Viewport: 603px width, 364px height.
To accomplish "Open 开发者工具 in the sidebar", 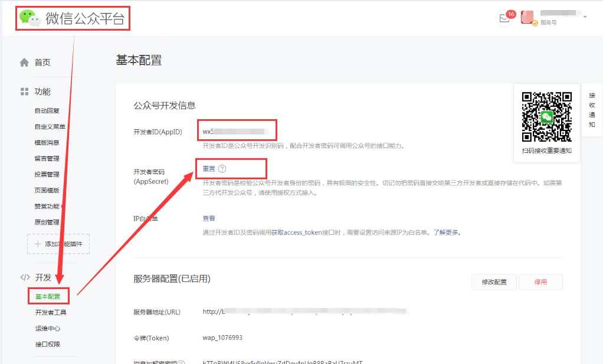I will point(51,313).
